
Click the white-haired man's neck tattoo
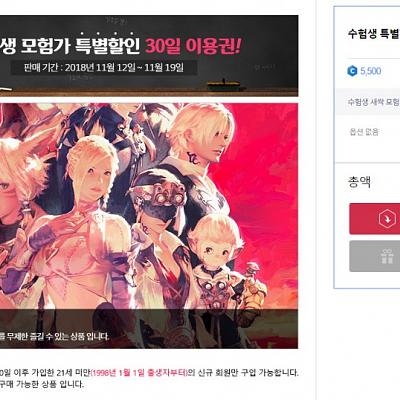pyautogui.click(x=194, y=157)
